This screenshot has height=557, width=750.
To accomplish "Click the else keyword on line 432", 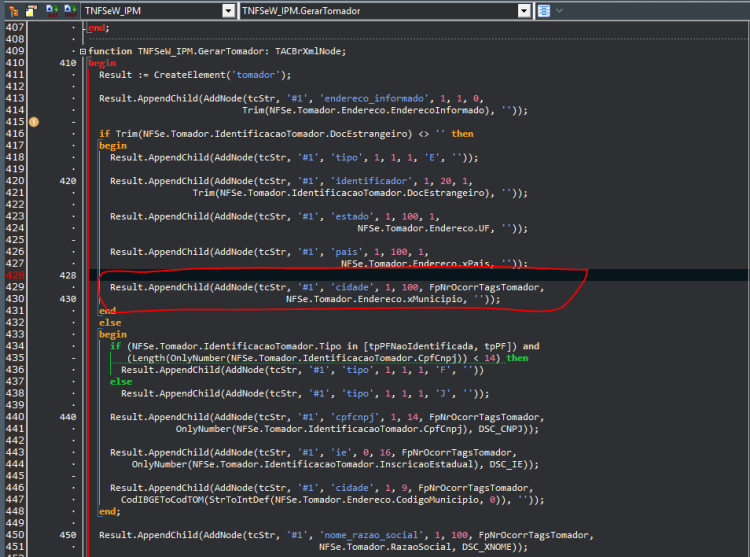I will 110,323.
